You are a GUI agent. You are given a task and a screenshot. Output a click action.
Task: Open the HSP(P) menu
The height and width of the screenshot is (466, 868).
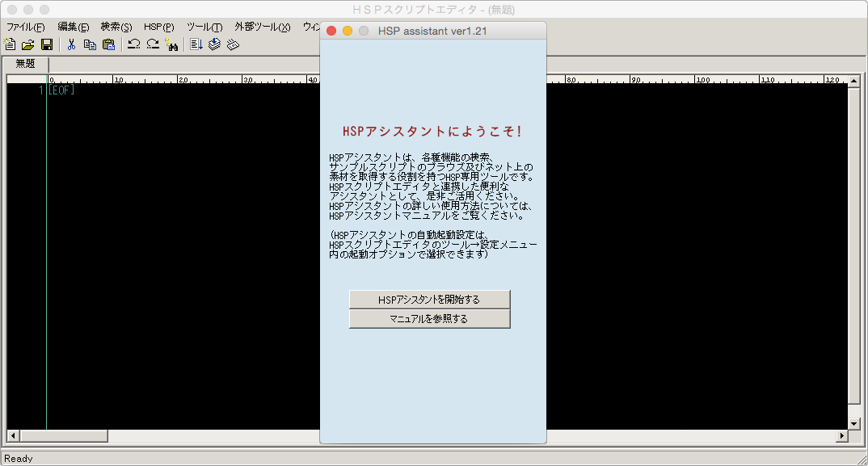tap(159, 27)
